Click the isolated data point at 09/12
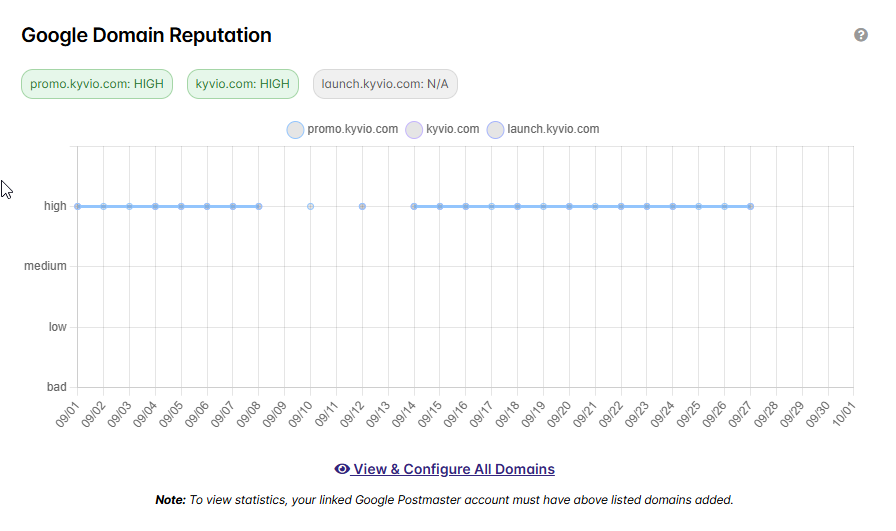 pos(362,206)
